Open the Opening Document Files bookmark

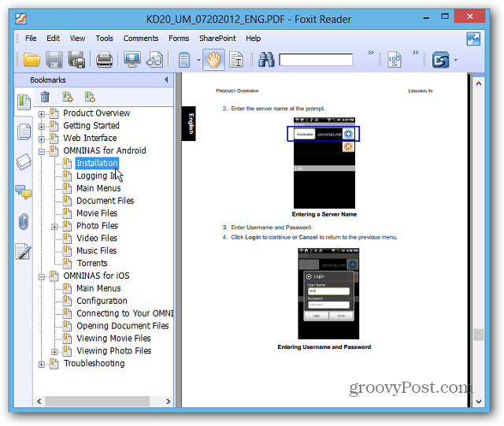(123, 326)
